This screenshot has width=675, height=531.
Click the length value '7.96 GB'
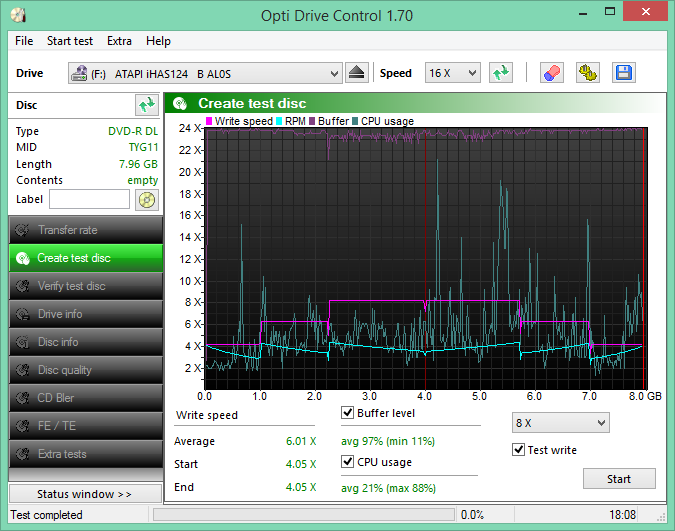(138, 164)
